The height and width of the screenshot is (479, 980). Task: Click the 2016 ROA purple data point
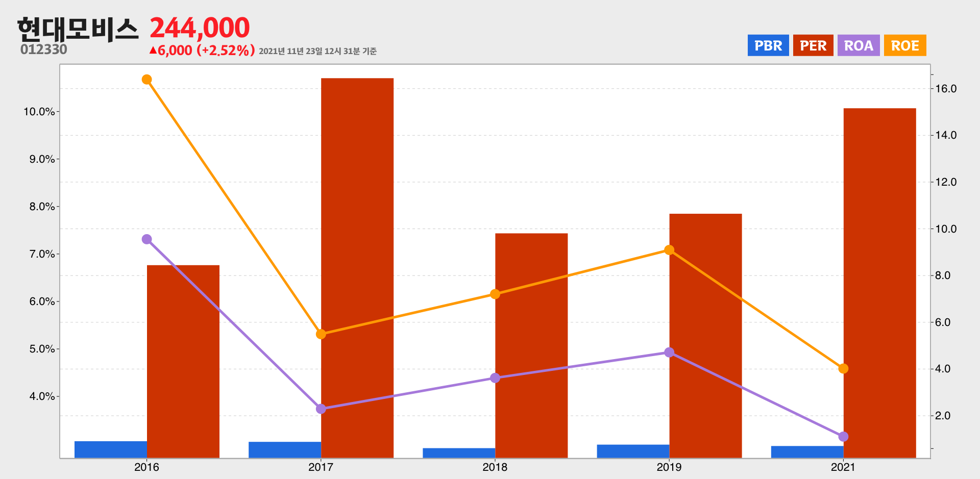147,239
